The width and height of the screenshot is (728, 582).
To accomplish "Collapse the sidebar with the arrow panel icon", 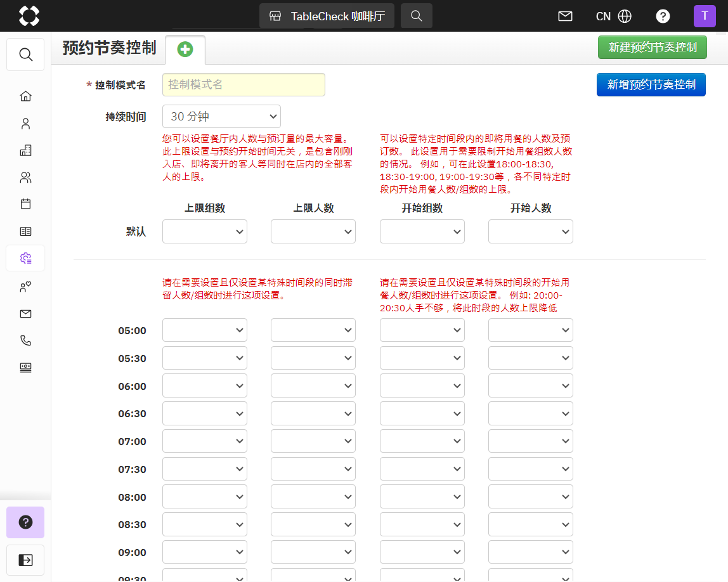I will click(x=25, y=560).
